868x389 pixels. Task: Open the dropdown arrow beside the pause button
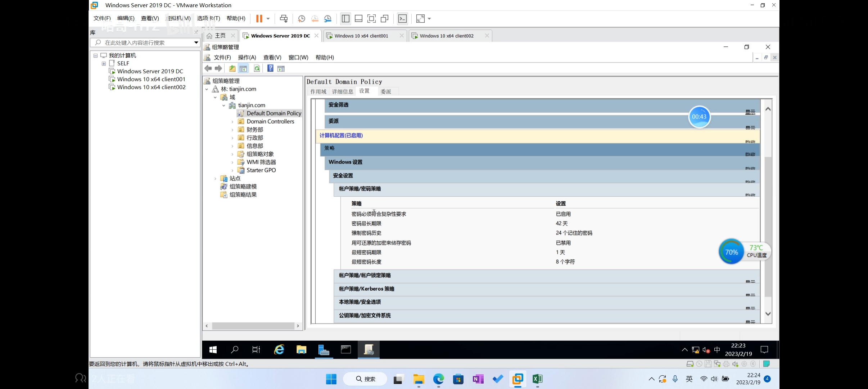pyautogui.click(x=268, y=18)
